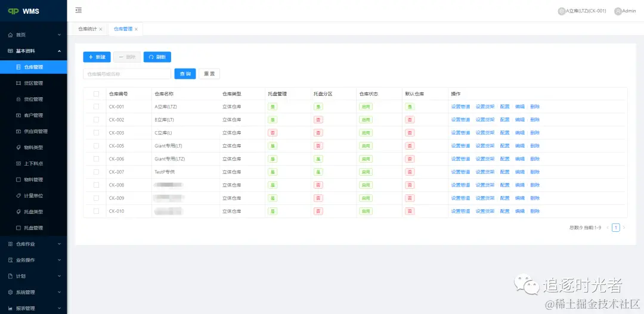Viewport: 644px width, 314px height.
Task: Expand the 仓库作业 menu chevron
Action: 59,244
